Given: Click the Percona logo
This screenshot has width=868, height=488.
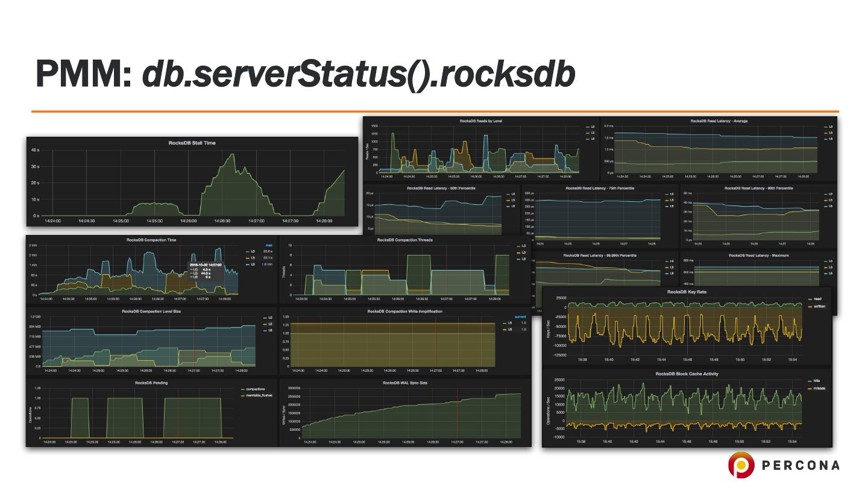Looking at the screenshot, I should click(784, 465).
